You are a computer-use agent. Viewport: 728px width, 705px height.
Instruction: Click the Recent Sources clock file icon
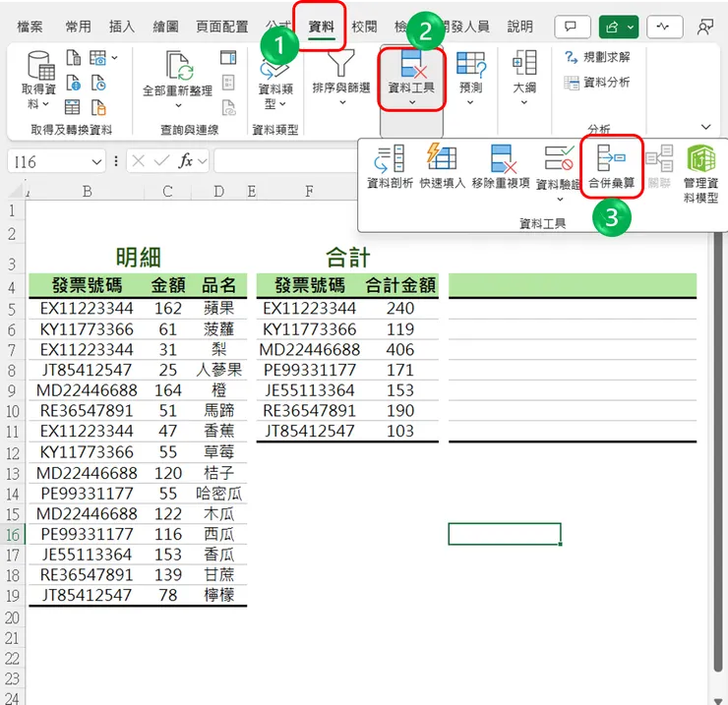[98, 83]
